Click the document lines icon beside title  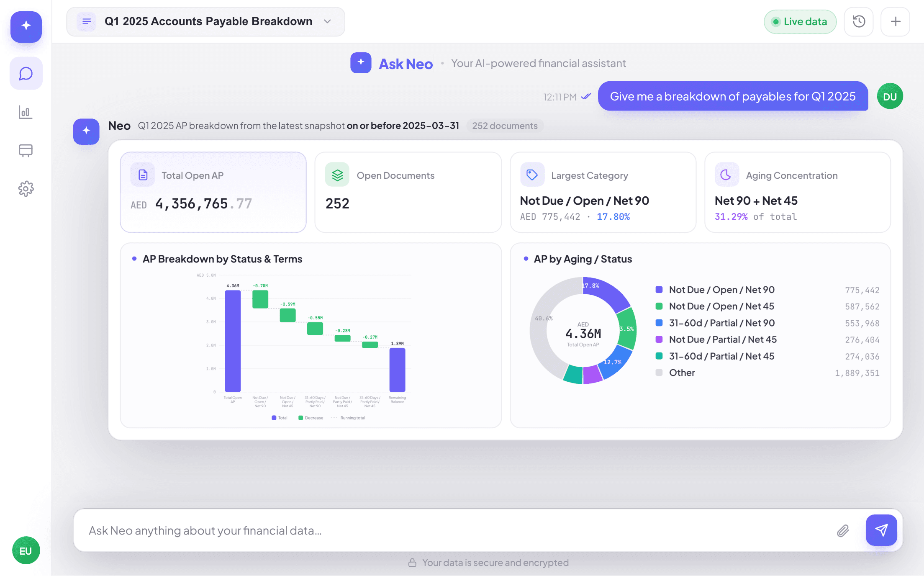click(x=87, y=21)
